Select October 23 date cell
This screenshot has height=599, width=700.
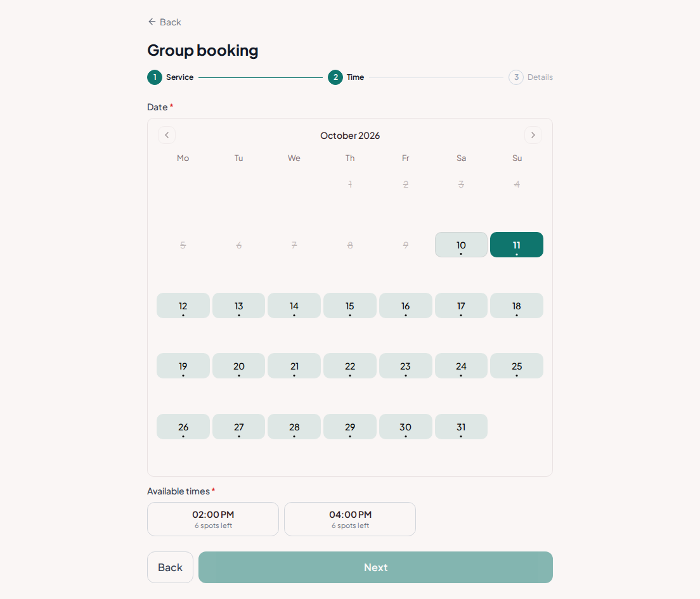click(x=405, y=366)
